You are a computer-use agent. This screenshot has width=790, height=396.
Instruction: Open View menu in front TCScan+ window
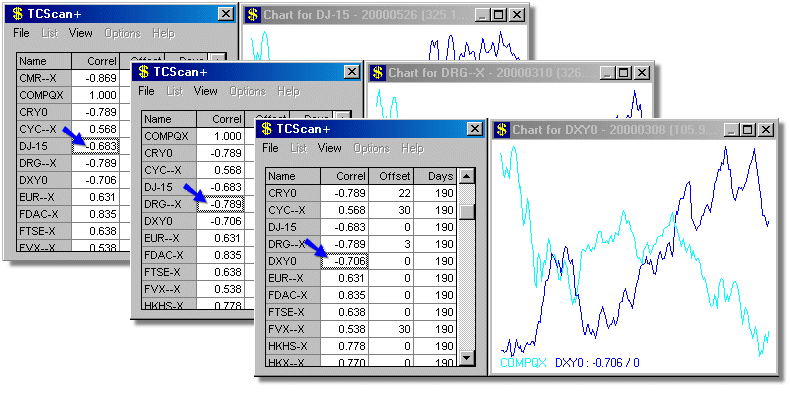click(330, 148)
